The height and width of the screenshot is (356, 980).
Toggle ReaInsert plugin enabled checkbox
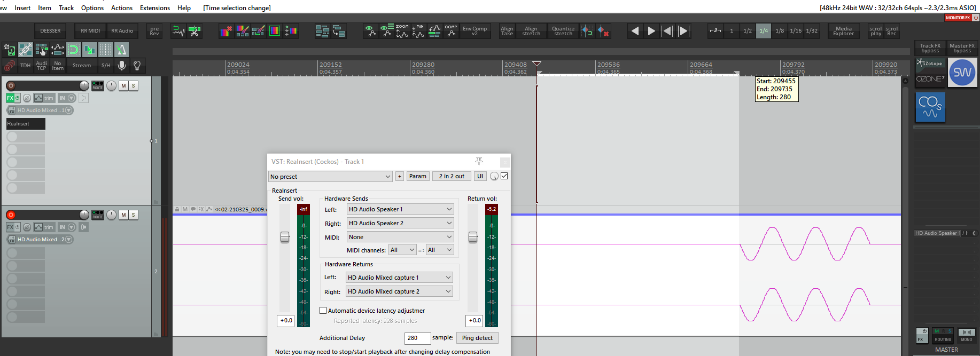pos(504,176)
